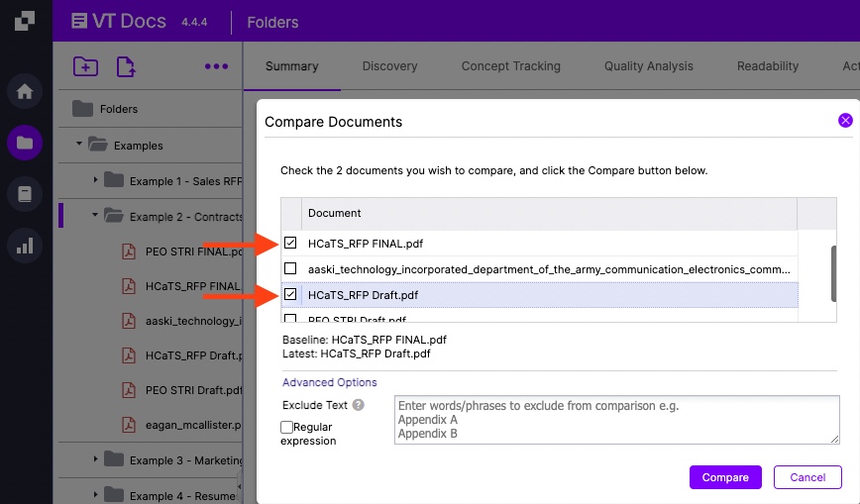The image size is (860, 504).
Task: Switch to the Discovery tab
Action: coord(389,66)
